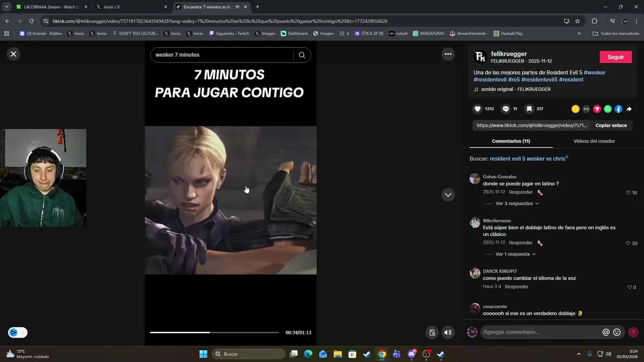
Task: Open the #wesker hashtag link
Action: pyautogui.click(x=595, y=72)
